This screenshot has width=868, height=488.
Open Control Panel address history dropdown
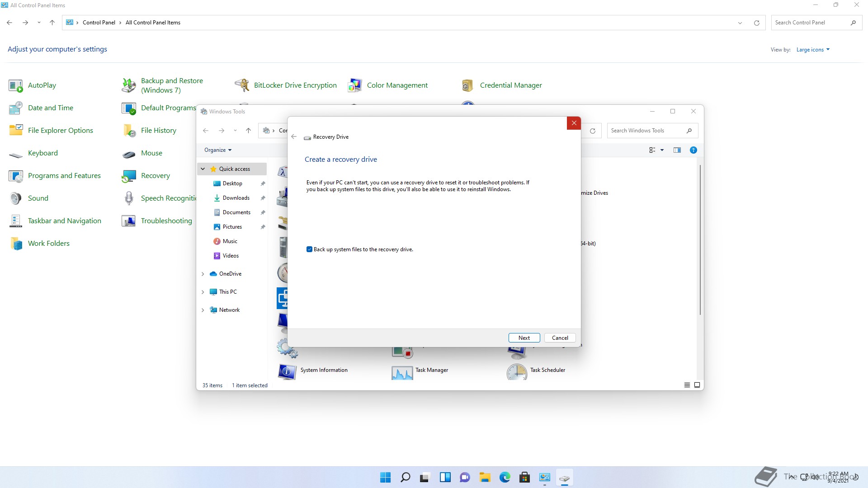coord(740,23)
